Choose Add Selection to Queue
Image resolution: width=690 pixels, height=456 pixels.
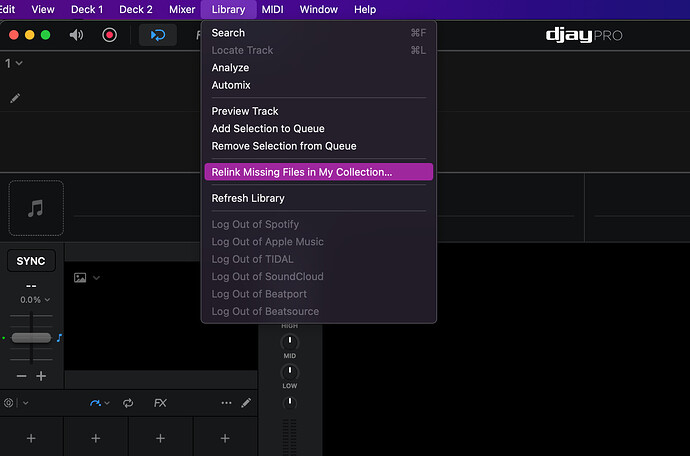319,129
